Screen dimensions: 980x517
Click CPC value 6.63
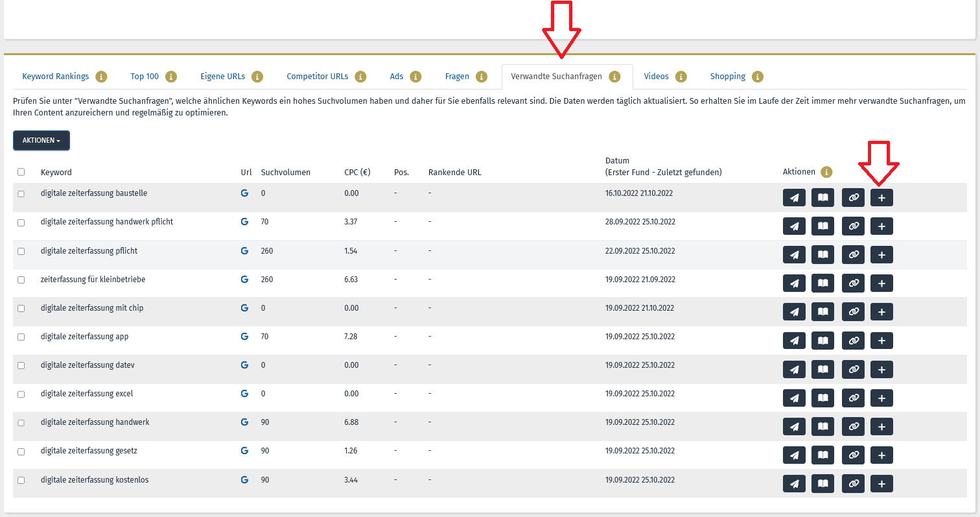[351, 280]
